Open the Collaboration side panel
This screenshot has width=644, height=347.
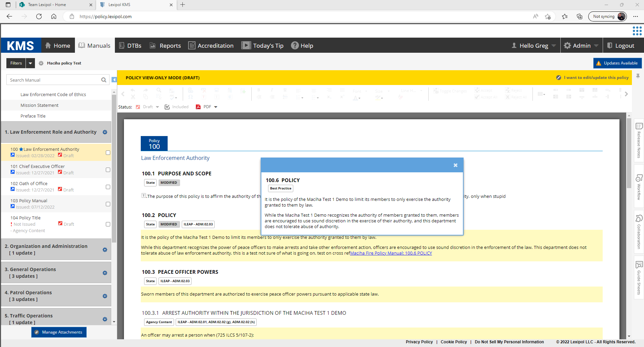coord(639,232)
